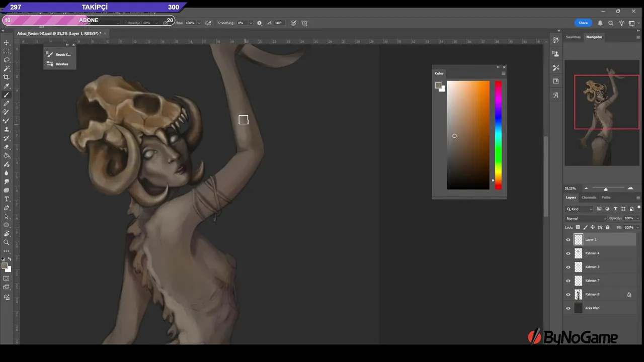Expand the layer Opacity slider arrow
Image resolution: width=644 pixels, height=362 pixels.
[x=637, y=218]
